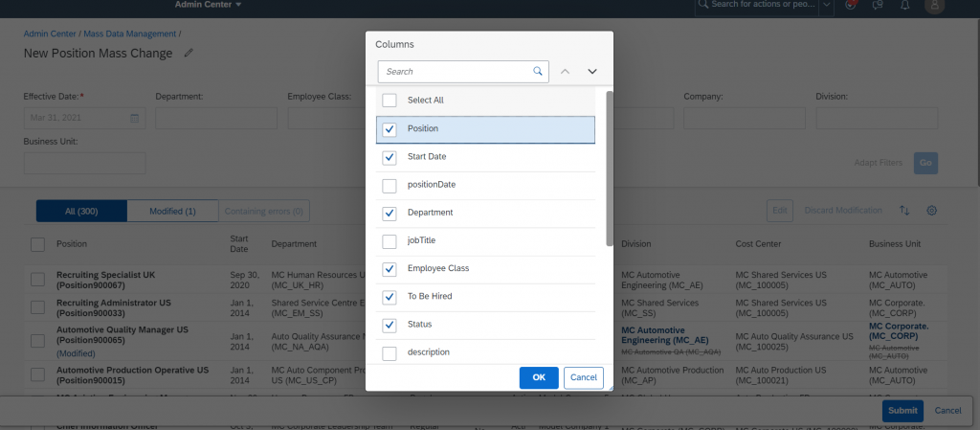Select the Automotive Production Operative US row checkbox

click(x=37, y=374)
